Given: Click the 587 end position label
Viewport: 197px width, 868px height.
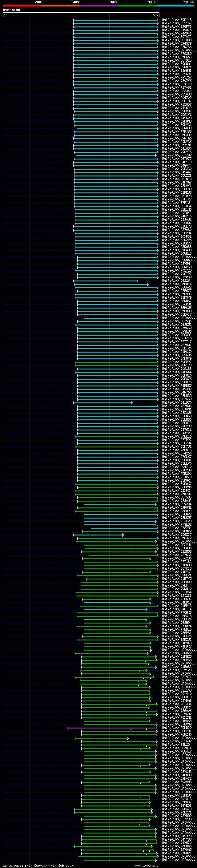Looking at the screenshot, I should [155, 15].
